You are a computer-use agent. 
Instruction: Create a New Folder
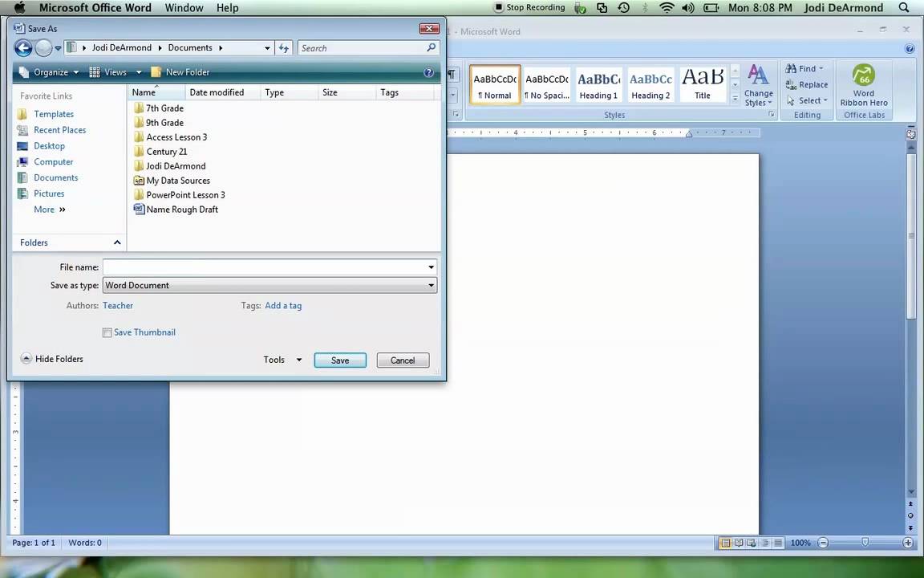[180, 72]
